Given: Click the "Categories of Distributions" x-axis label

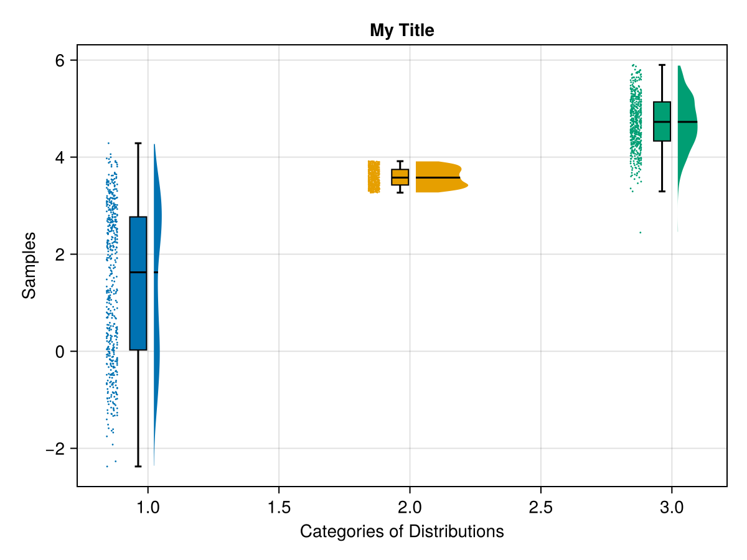Looking at the screenshot, I should (402, 532).
